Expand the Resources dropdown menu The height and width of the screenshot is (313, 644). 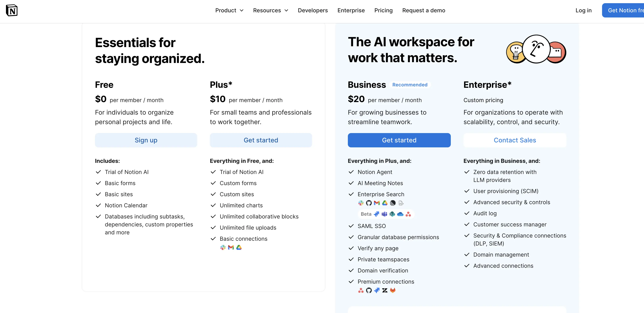pos(271,10)
